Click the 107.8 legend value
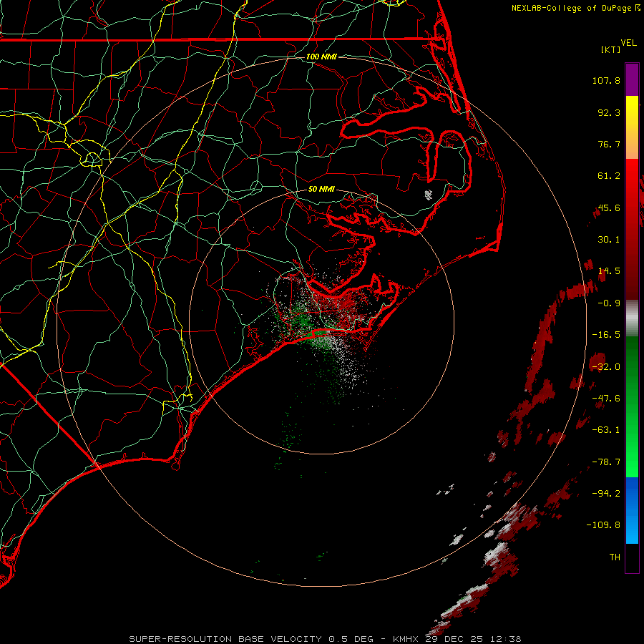 click(606, 80)
